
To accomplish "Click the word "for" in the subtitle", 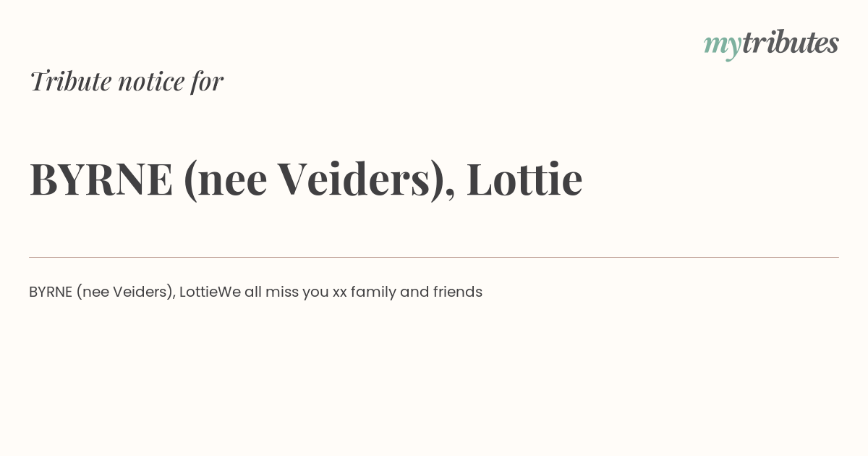I will tap(207, 81).
